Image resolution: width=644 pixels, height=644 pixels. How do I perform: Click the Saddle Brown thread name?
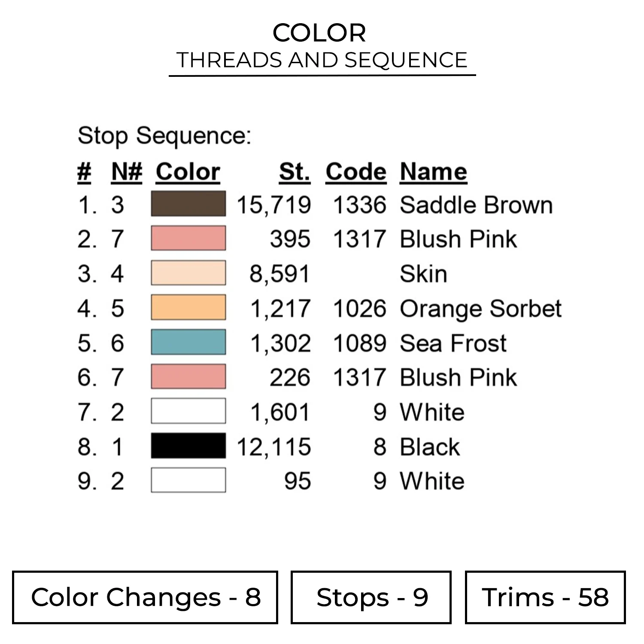pyautogui.click(x=476, y=205)
